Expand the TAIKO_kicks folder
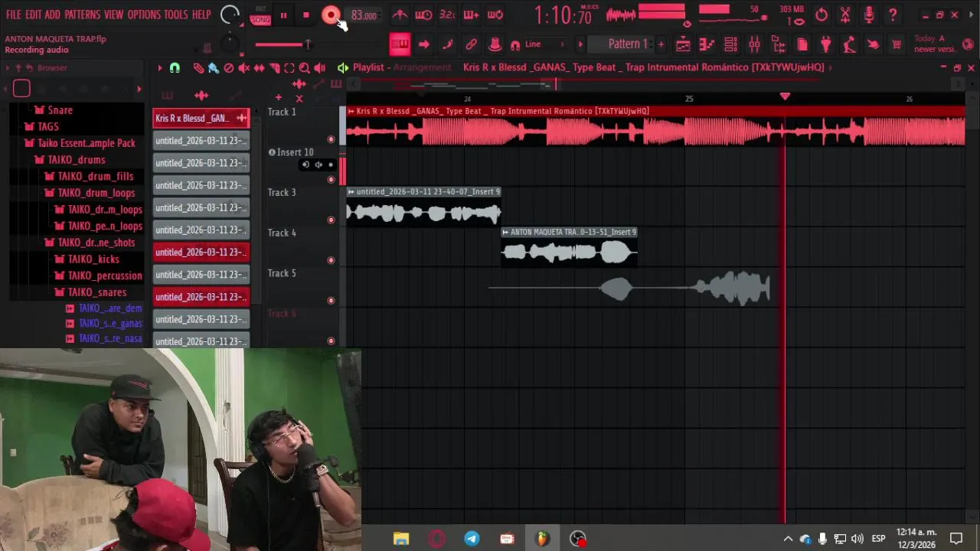This screenshot has width=980, height=551. (x=86, y=259)
